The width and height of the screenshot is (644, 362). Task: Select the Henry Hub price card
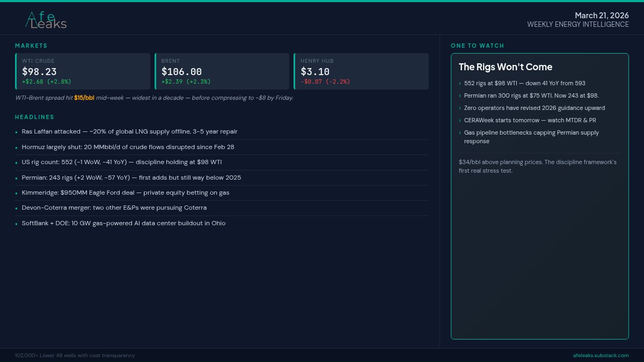point(361,71)
